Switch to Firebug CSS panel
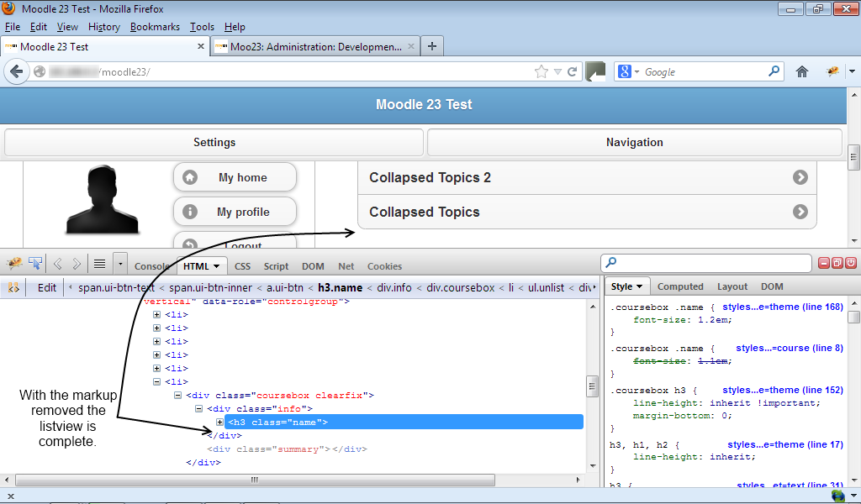Viewport: 861px width, 504px height. click(242, 266)
